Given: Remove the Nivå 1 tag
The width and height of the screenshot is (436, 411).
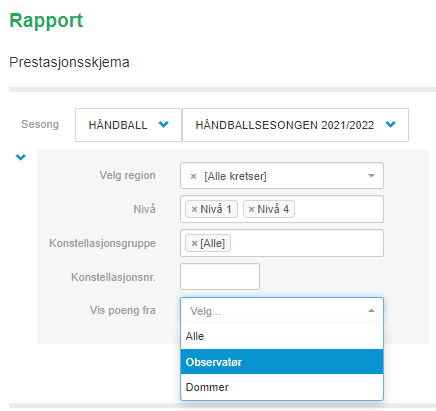Looking at the screenshot, I should pos(194,209).
